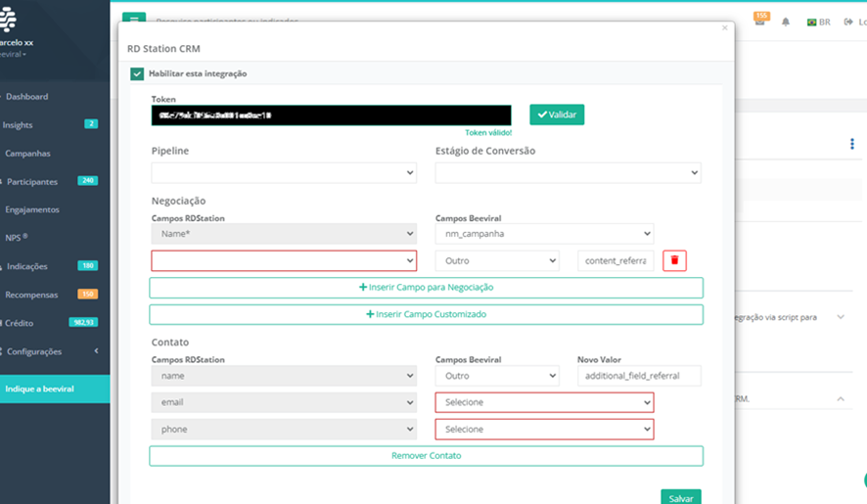This screenshot has height=504, width=867.
Task: Open the Selecione dropdown for phone
Action: coord(544,430)
